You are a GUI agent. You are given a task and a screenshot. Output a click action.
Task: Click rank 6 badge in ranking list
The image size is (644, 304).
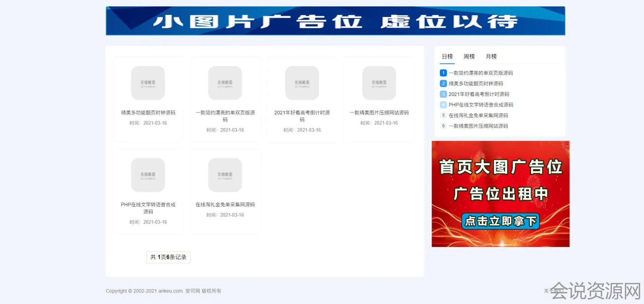(x=443, y=126)
